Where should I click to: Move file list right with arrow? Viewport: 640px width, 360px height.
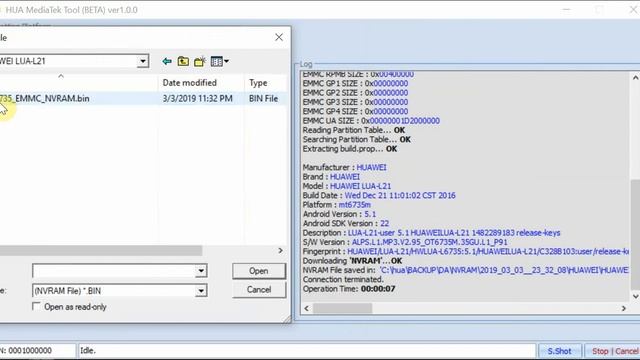[280, 250]
